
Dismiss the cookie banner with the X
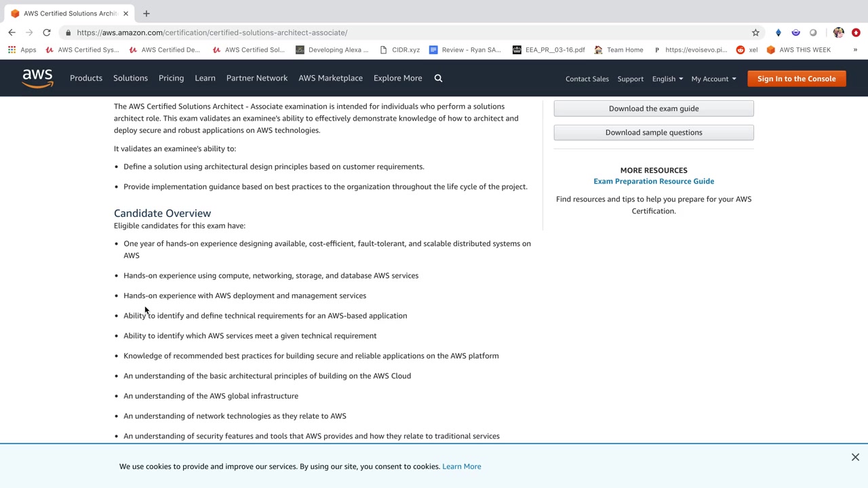[x=855, y=457]
